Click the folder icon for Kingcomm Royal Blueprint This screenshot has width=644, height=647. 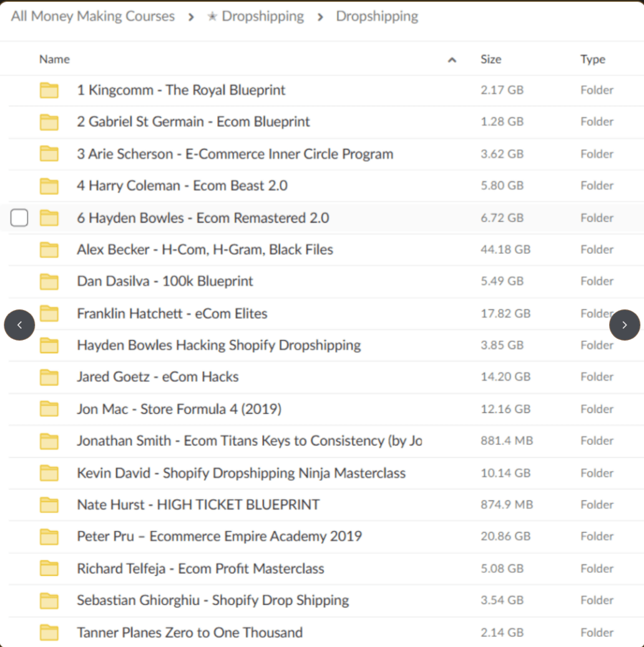tap(49, 90)
